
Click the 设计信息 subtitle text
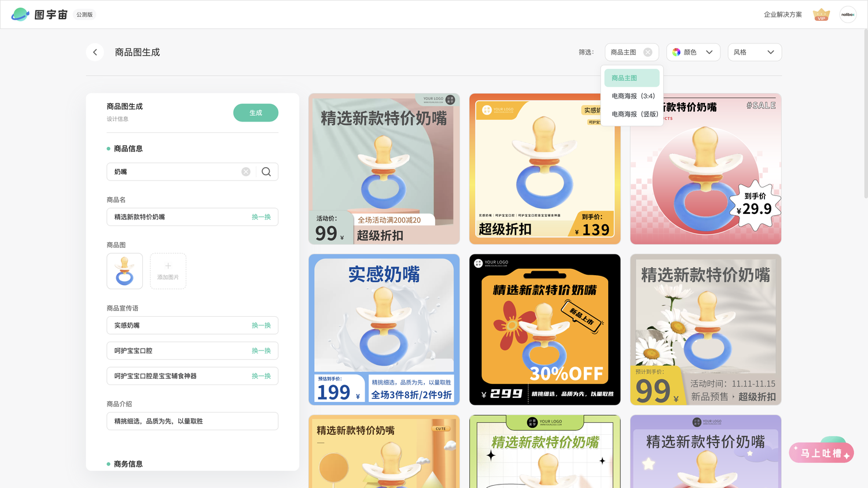117,119
